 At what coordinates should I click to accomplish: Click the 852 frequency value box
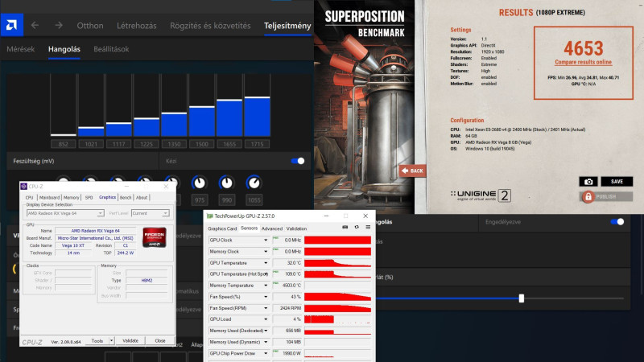click(x=64, y=144)
